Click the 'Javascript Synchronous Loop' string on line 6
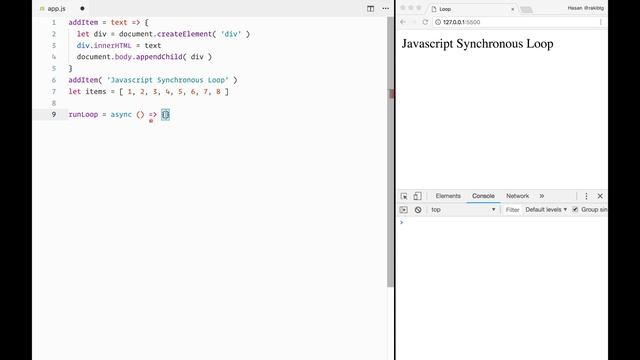This screenshot has height=360, width=640. [x=168, y=80]
